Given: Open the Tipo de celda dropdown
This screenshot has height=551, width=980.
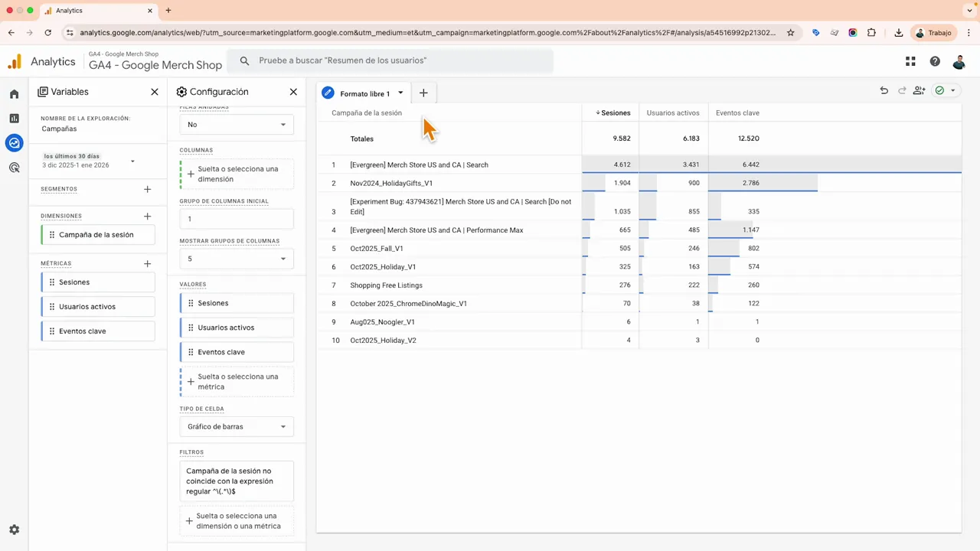Looking at the screenshot, I should [237, 426].
